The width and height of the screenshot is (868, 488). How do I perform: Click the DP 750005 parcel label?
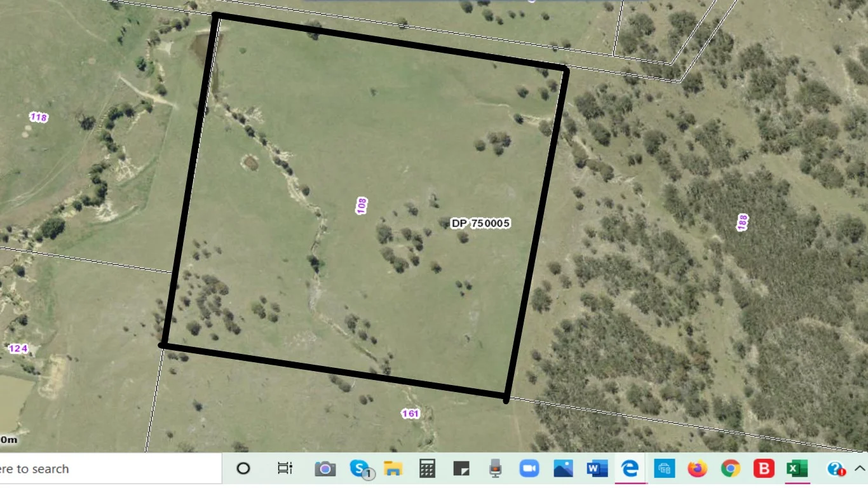(480, 224)
